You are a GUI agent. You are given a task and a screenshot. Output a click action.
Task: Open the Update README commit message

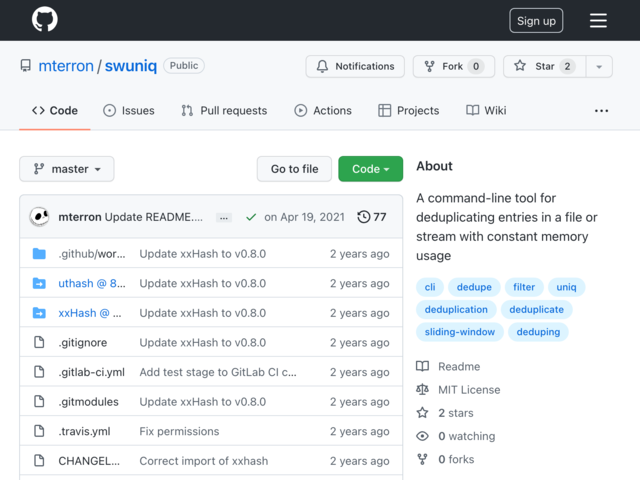[153, 217]
